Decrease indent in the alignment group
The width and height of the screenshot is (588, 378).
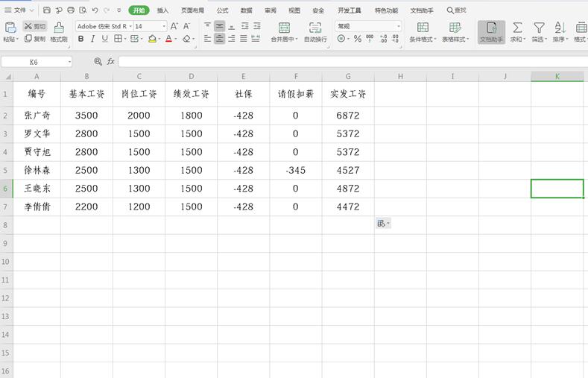click(x=244, y=26)
